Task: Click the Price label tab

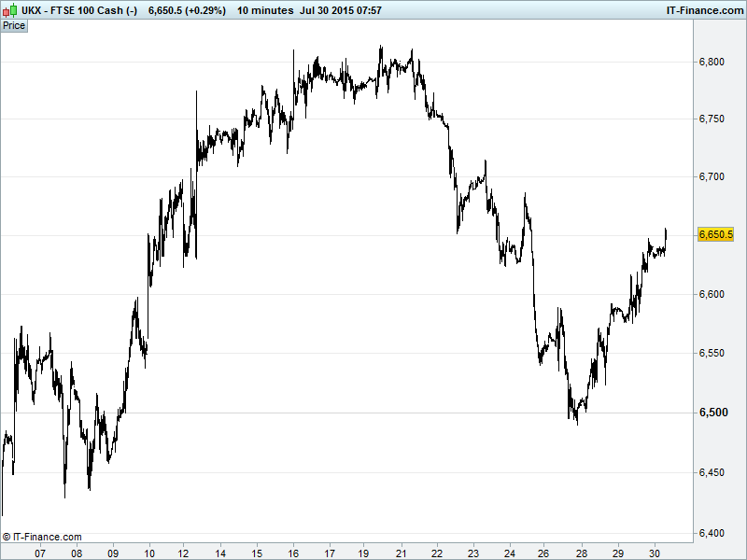Action: [14, 25]
